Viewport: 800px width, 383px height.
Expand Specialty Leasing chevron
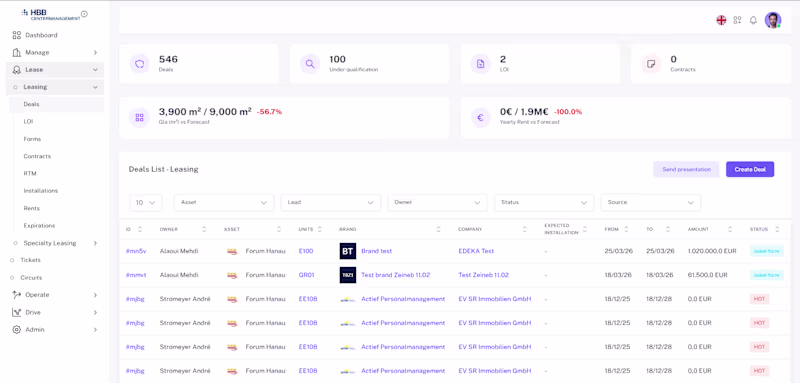95,243
